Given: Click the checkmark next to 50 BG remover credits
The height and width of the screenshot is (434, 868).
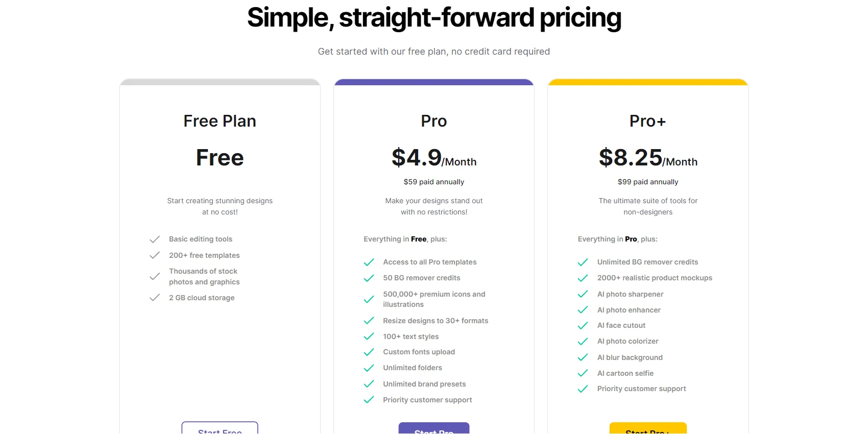Looking at the screenshot, I should click(x=369, y=278).
